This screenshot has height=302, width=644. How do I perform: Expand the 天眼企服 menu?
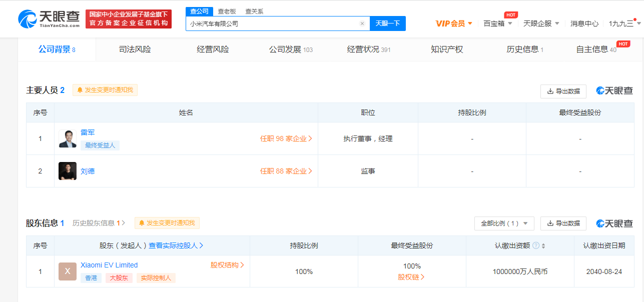tap(541, 23)
